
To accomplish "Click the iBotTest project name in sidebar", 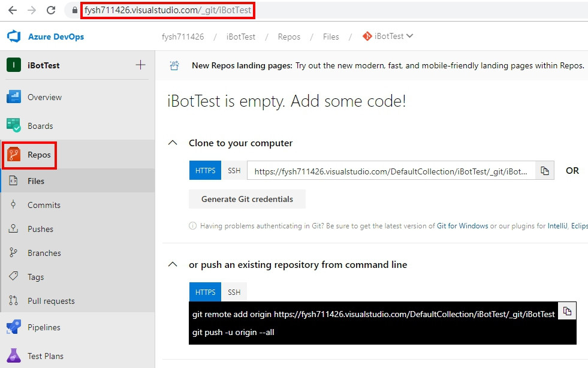I will (x=44, y=65).
